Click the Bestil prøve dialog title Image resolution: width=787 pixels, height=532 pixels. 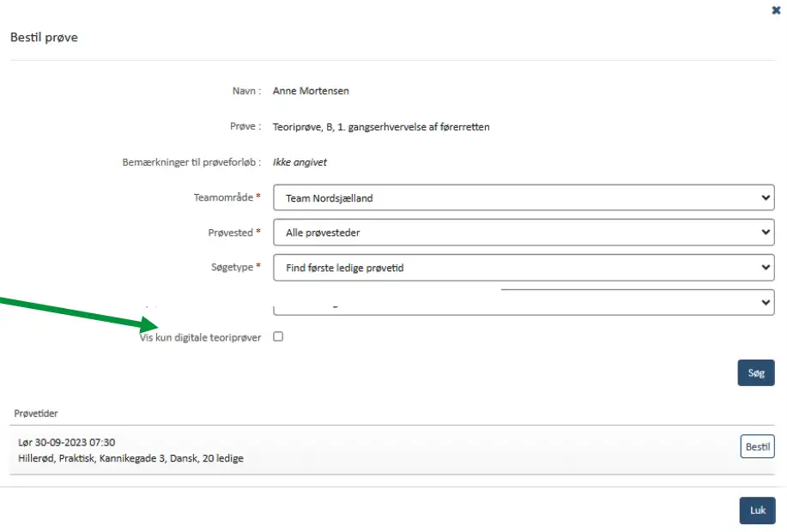pyautogui.click(x=44, y=38)
